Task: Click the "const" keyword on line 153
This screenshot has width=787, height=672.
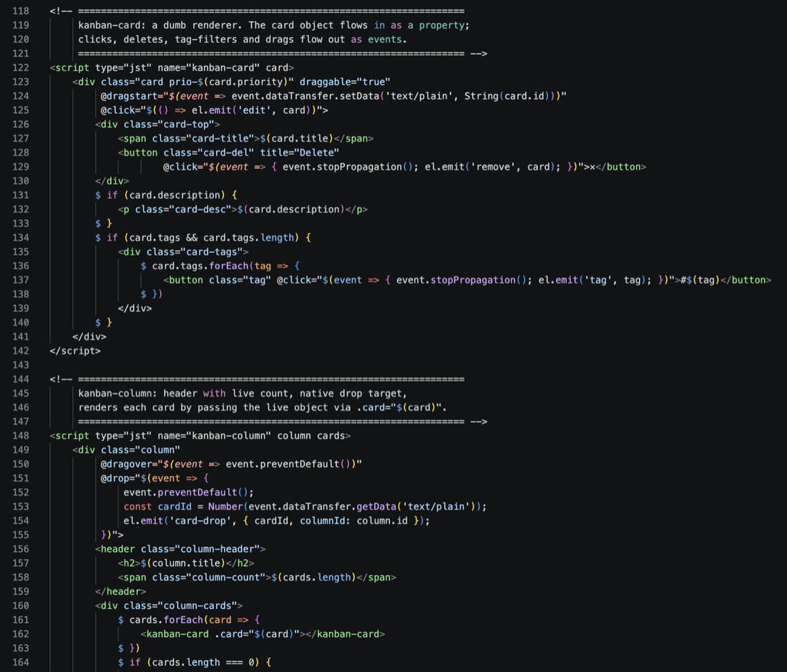Action: (137, 507)
